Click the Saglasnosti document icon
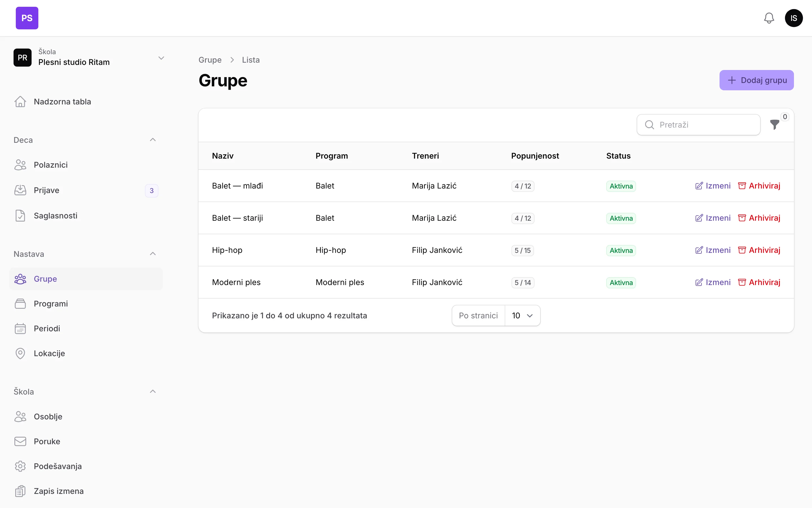Image resolution: width=812 pixels, height=508 pixels. pos(20,216)
